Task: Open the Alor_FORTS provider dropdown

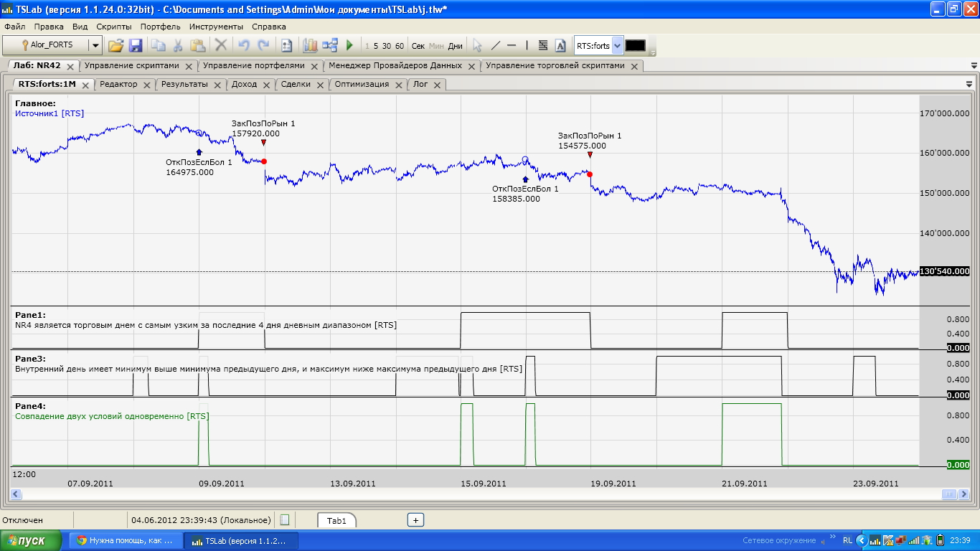Action: (95, 45)
